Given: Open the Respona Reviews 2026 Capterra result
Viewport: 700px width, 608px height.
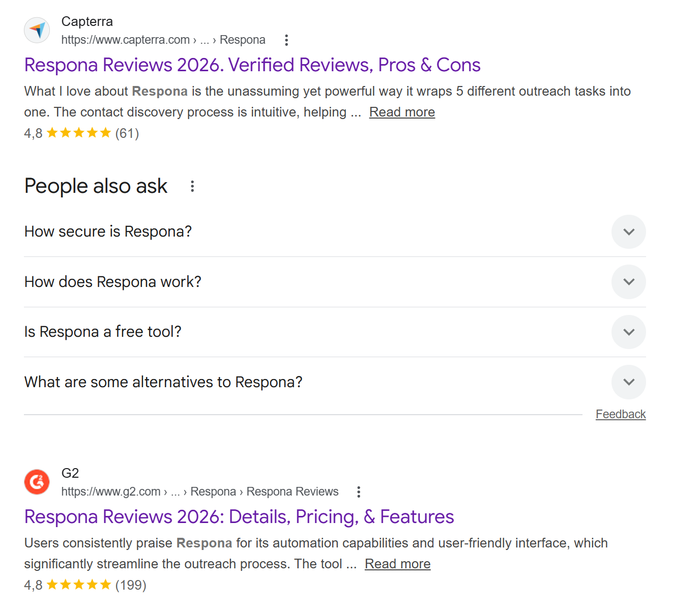Looking at the screenshot, I should (252, 65).
